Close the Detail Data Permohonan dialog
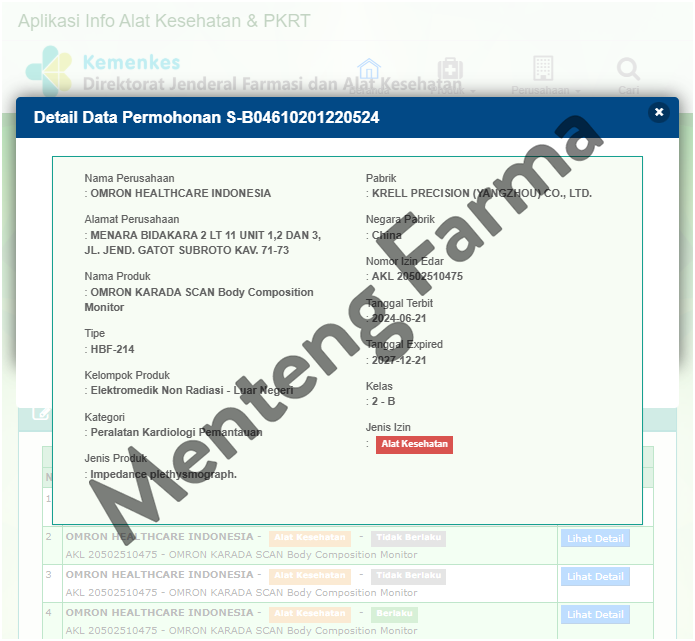The width and height of the screenshot is (695, 641). [659, 112]
